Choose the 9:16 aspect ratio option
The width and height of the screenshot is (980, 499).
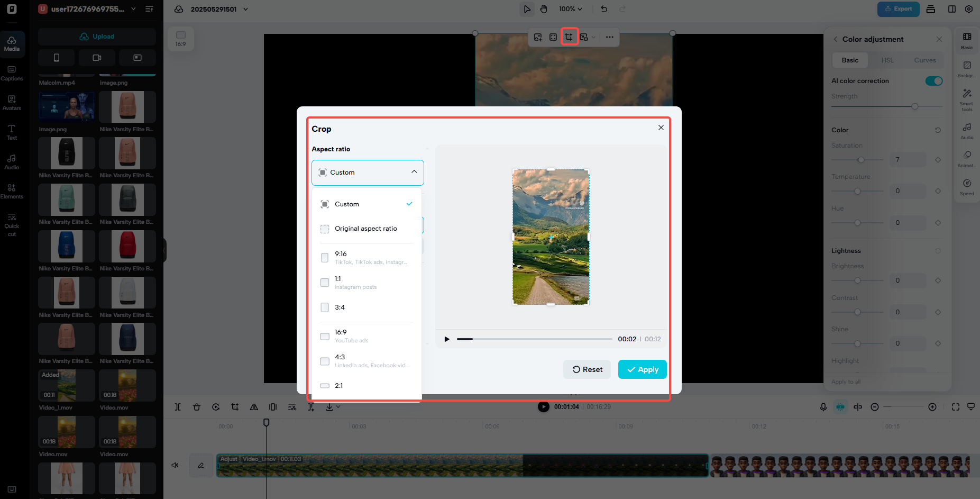click(367, 258)
